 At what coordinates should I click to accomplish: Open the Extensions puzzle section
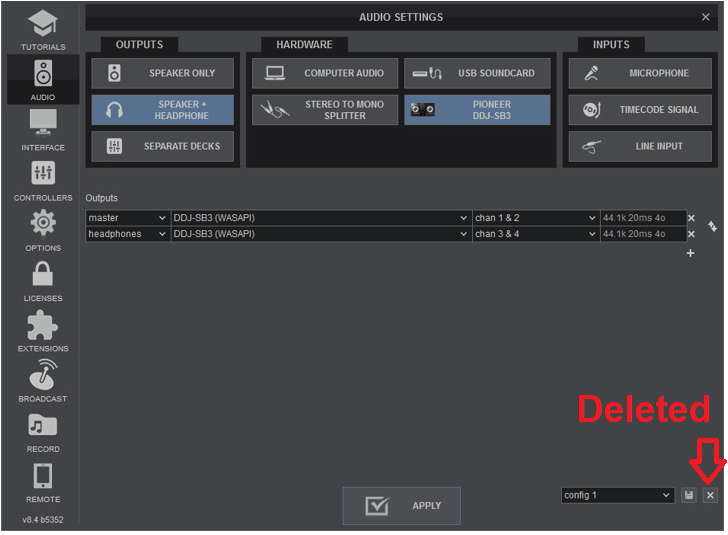pos(43,332)
